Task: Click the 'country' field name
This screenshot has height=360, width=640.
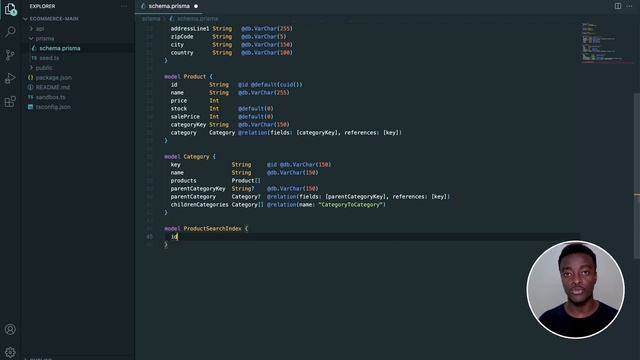Action: (x=182, y=53)
